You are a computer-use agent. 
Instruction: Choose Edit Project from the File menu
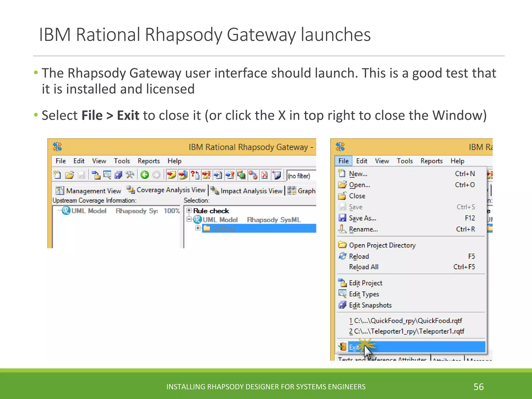tap(411, 283)
